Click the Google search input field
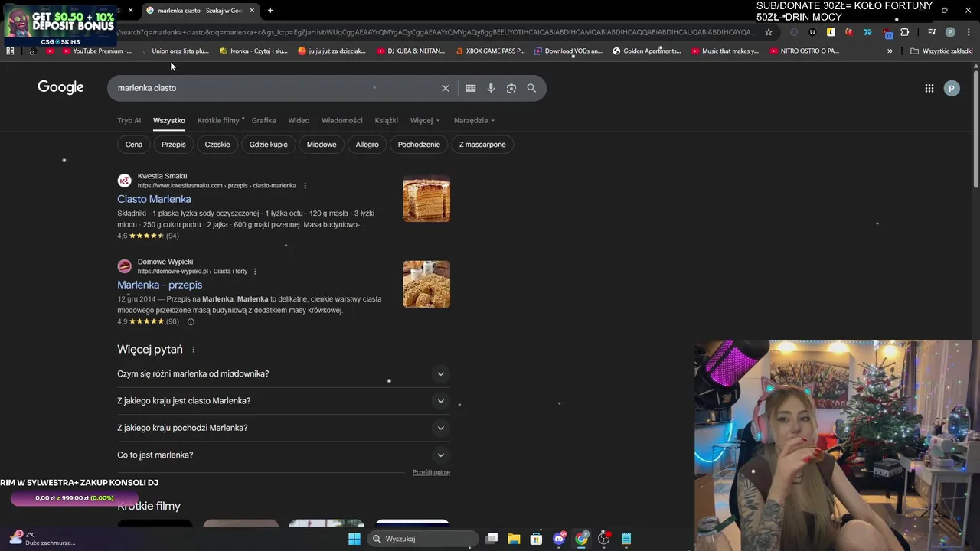Screen dimensions: 980x551 tap(276, 88)
